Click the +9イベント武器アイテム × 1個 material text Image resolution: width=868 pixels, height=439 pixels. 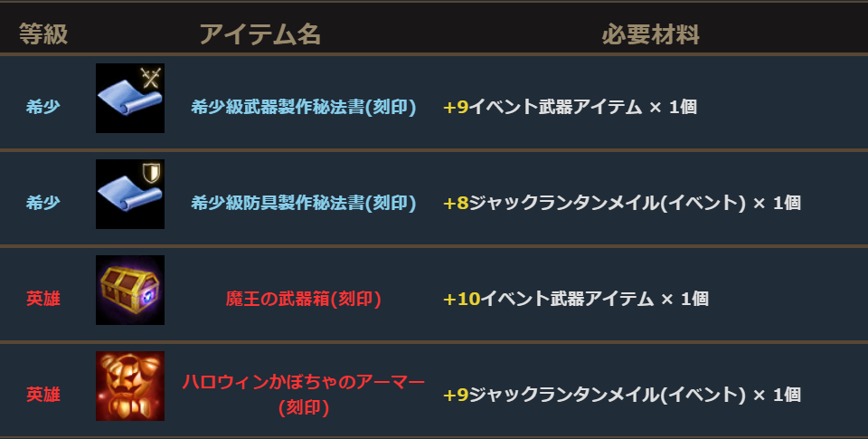570,107
